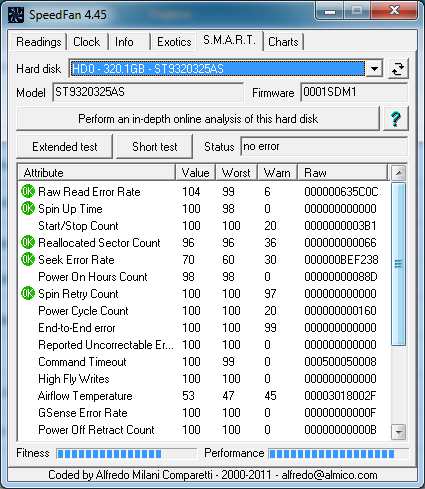Start the Short test
This screenshot has height=489, width=425.
pos(155,147)
